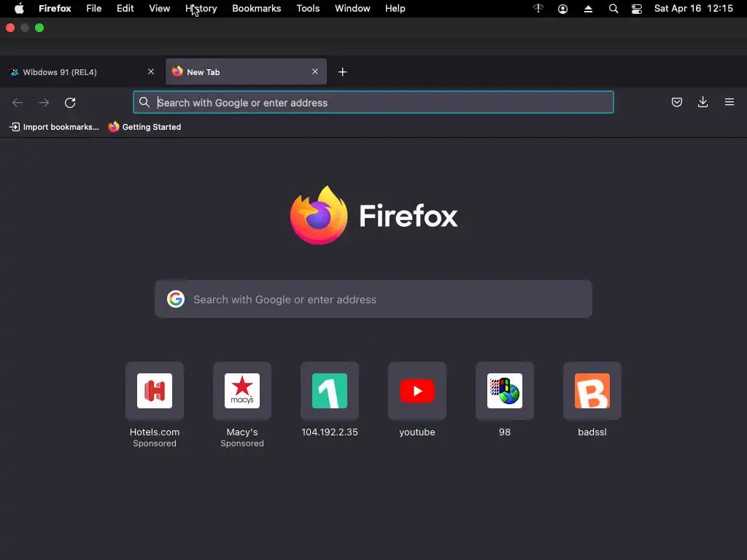Image resolution: width=747 pixels, height=560 pixels.
Task: Open the Window menu
Action: [x=352, y=8]
